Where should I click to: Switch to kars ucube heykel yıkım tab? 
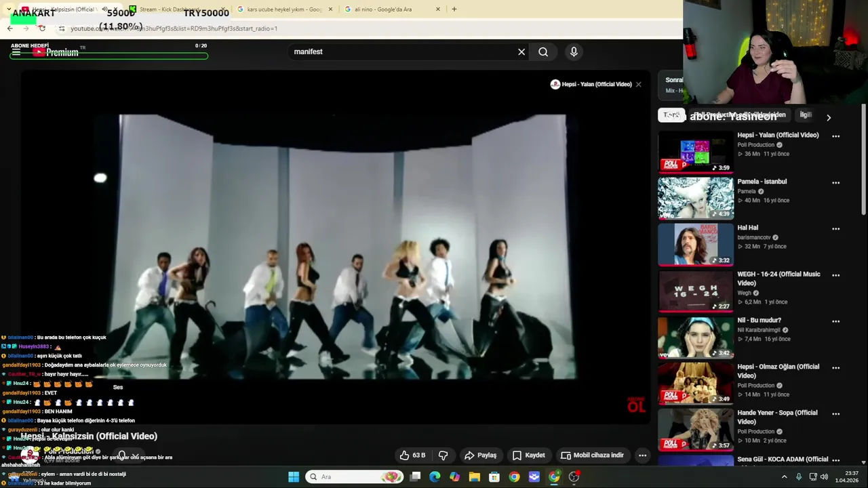(285, 9)
